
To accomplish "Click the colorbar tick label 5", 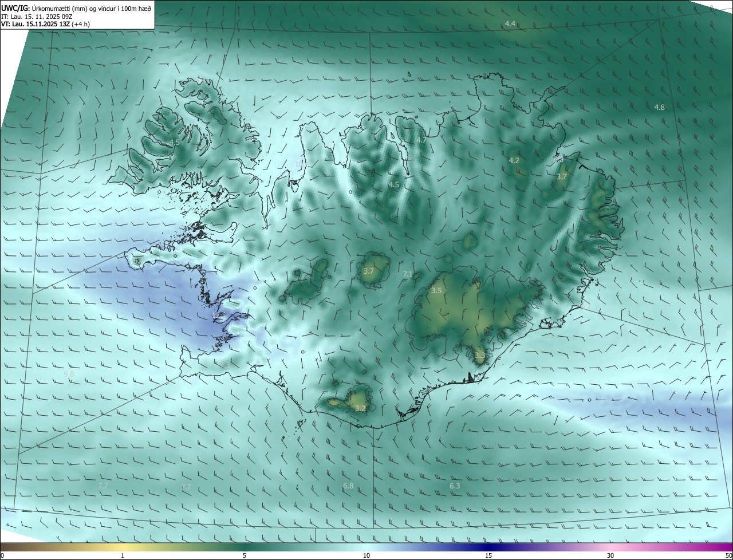I will click(x=245, y=555).
